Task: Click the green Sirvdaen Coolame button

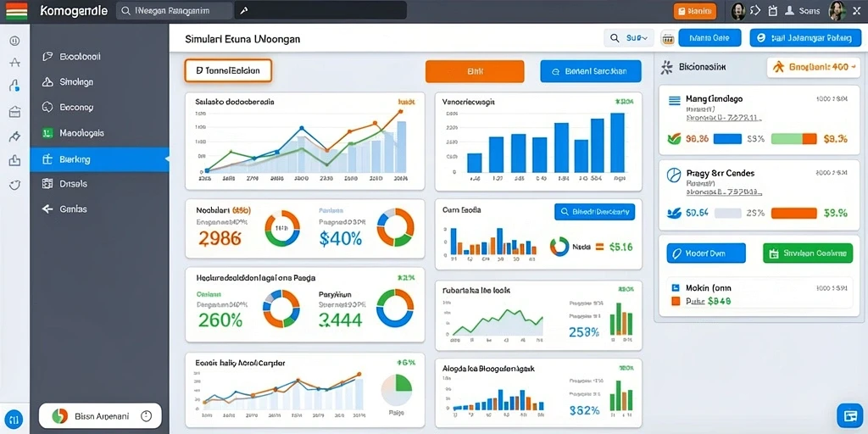Action: 808,253
